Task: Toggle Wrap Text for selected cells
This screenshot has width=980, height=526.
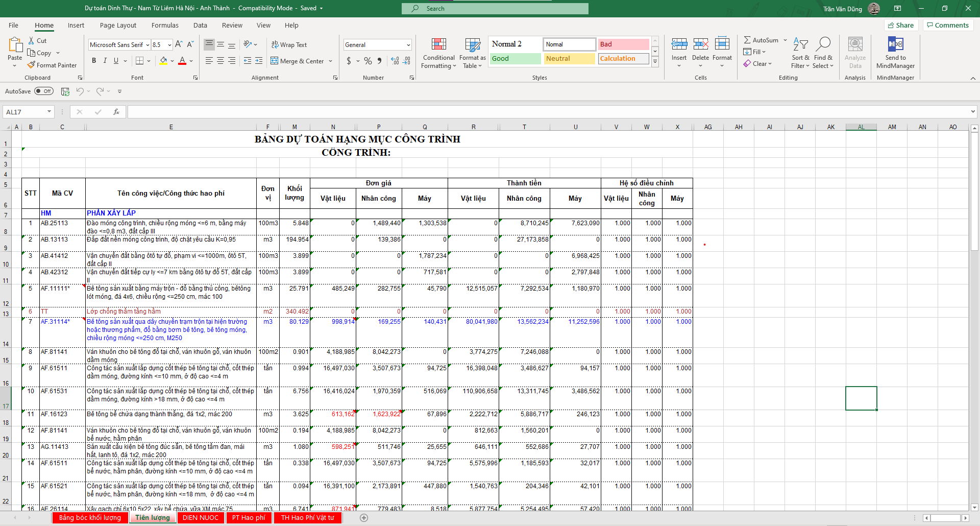Action: tap(289, 45)
